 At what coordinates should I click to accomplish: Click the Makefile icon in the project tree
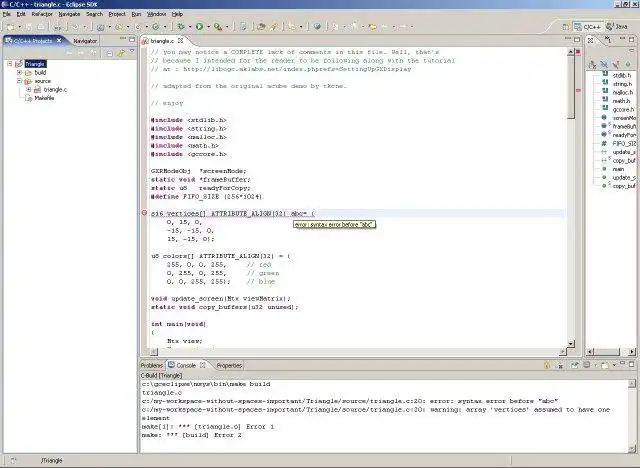pyautogui.click(x=29, y=99)
